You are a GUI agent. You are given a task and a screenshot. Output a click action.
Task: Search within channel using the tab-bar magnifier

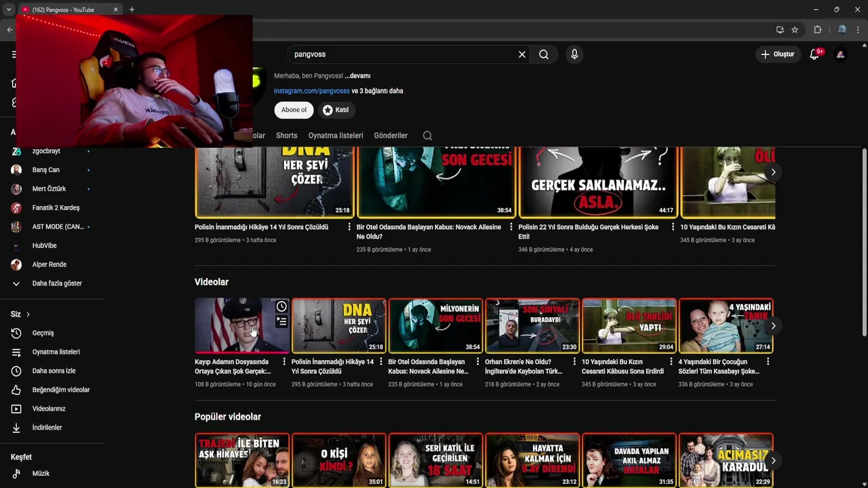[427, 136]
